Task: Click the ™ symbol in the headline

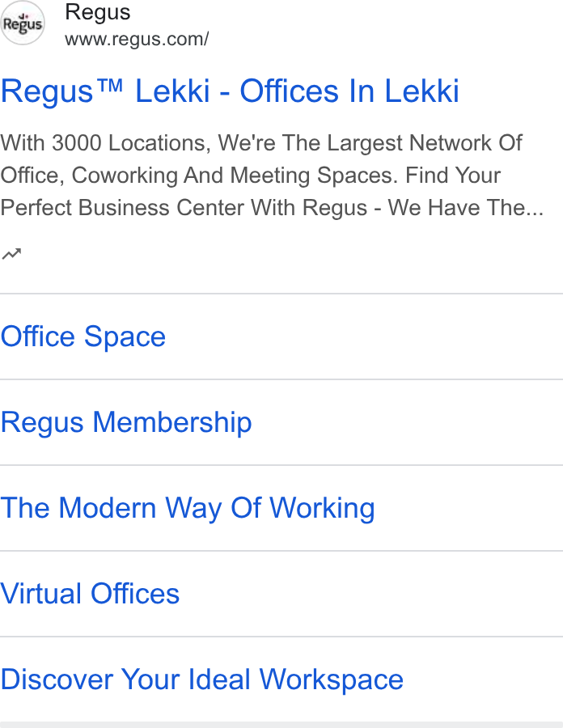Action: pyautogui.click(x=112, y=85)
